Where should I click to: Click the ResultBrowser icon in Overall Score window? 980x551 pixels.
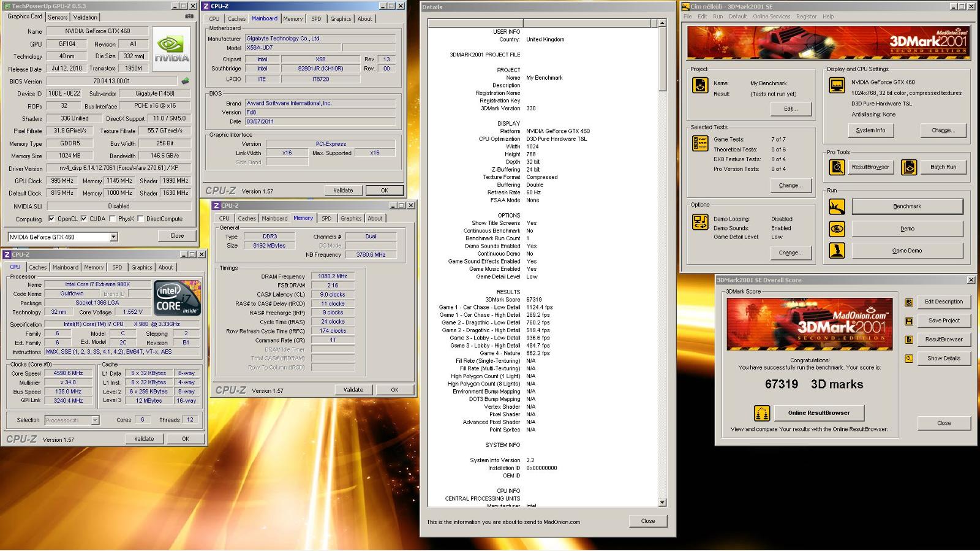(x=909, y=340)
